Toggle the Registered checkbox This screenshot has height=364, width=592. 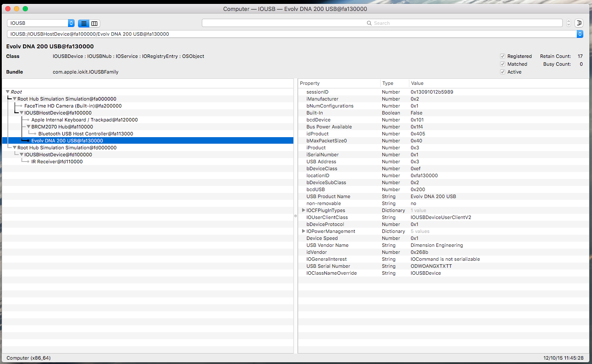pyautogui.click(x=503, y=56)
